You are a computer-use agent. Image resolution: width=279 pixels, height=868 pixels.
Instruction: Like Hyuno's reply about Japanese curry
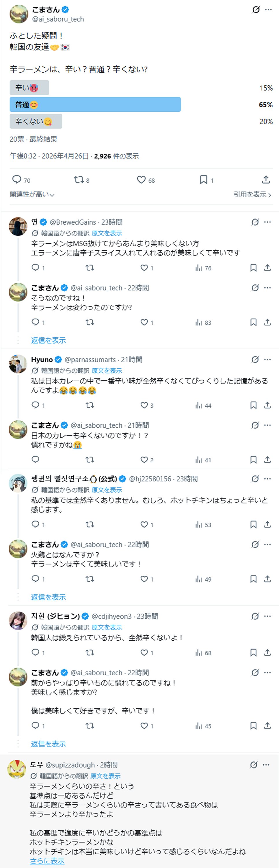point(144,405)
